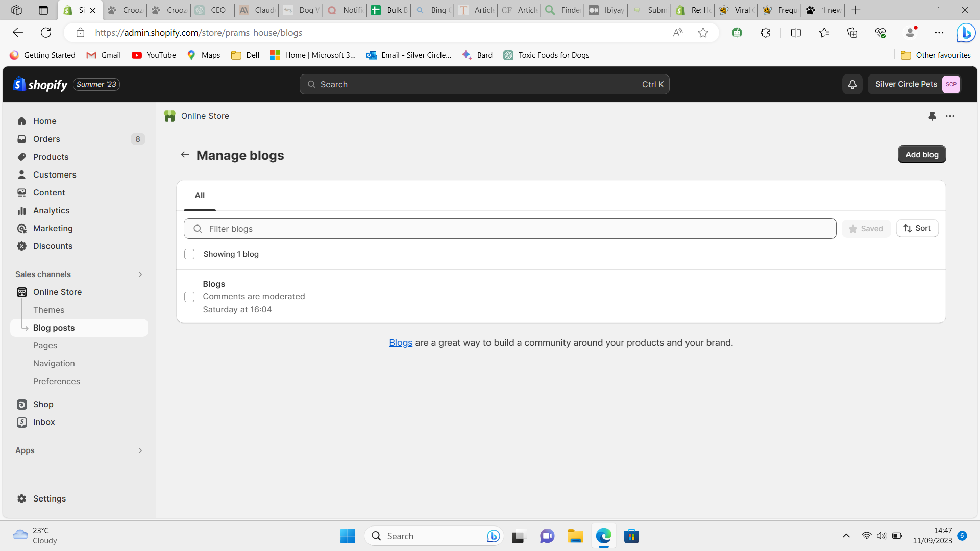Open the Sort options dropdown
980x551 pixels.
coord(917,229)
